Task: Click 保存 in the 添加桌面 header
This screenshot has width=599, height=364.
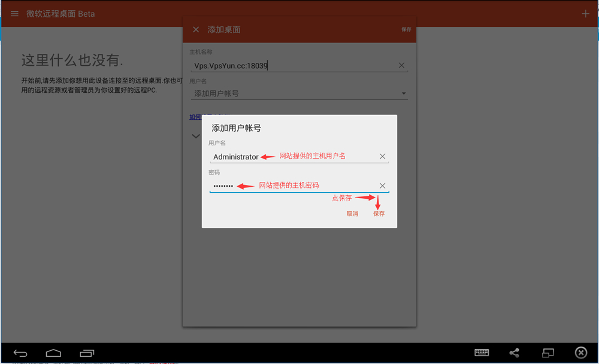Action: click(x=406, y=29)
